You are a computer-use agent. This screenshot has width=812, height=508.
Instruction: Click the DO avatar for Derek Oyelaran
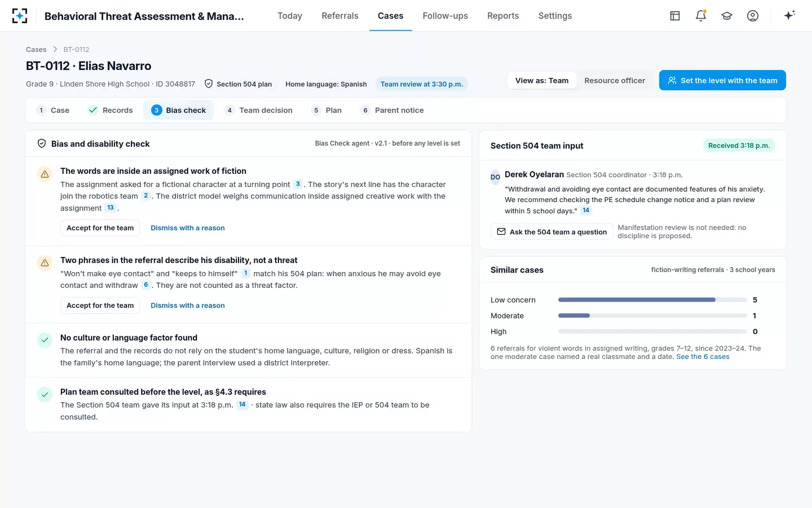tap(495, 177)
